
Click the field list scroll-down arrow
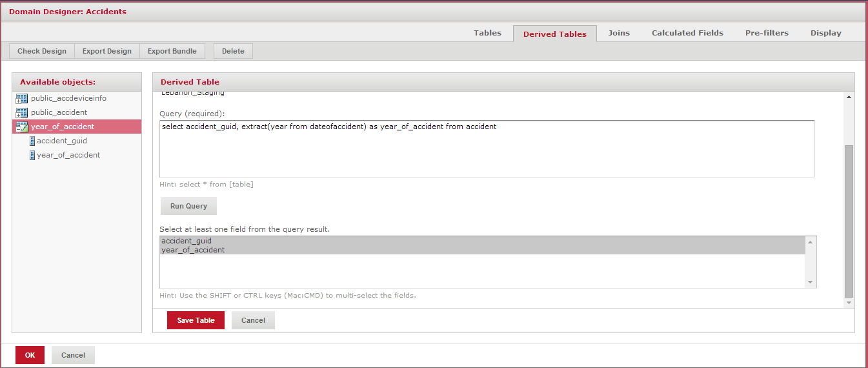(811, 282)
